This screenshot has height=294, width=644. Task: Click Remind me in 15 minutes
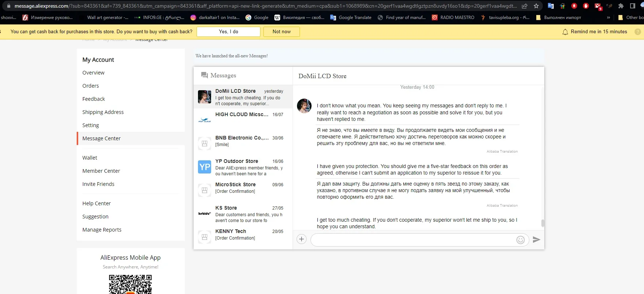(599, 32)
